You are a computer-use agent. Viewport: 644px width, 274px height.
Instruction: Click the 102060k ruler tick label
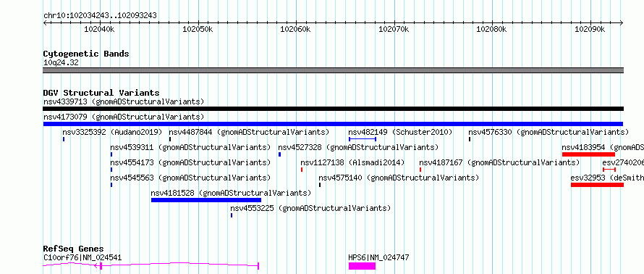(x=295, y=29)
